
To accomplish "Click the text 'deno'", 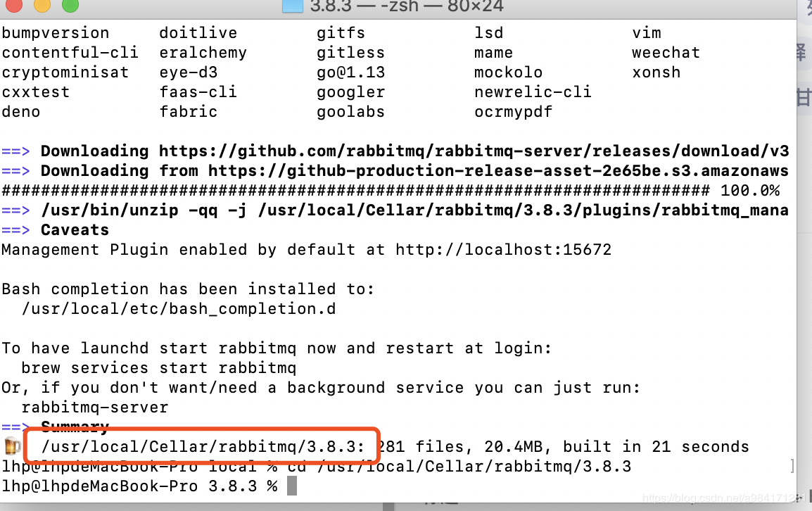I will [x=20, y=112].
